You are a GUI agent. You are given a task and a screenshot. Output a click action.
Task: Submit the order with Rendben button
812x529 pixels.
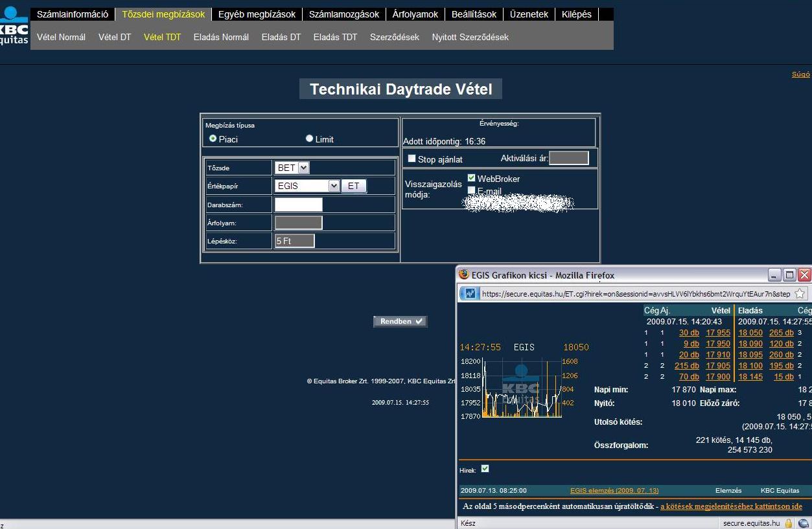click(x=400, y=321)
